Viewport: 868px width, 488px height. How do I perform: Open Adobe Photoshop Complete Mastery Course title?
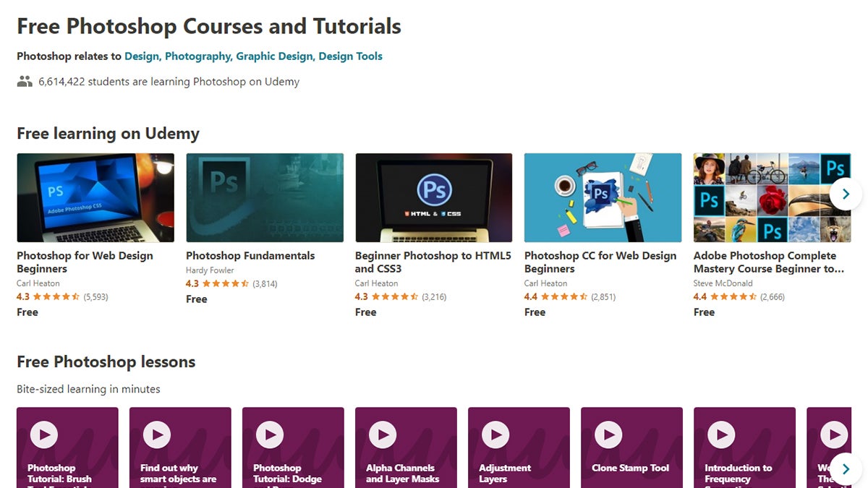769,262
